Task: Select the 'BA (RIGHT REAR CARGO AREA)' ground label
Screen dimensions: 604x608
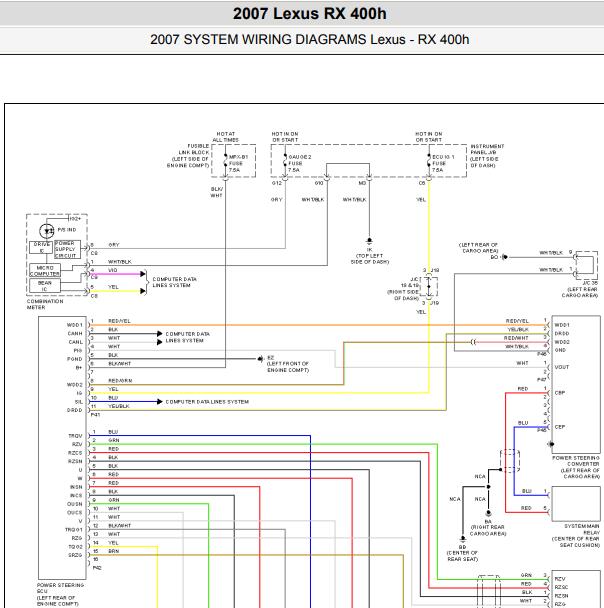Action: click(x=488, y=527)
